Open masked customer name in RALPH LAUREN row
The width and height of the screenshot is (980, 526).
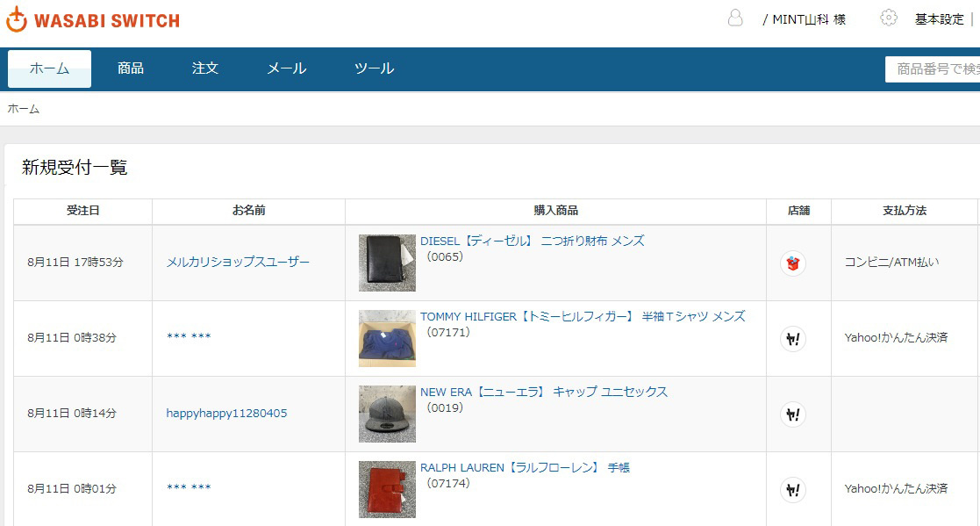[189, 488]
